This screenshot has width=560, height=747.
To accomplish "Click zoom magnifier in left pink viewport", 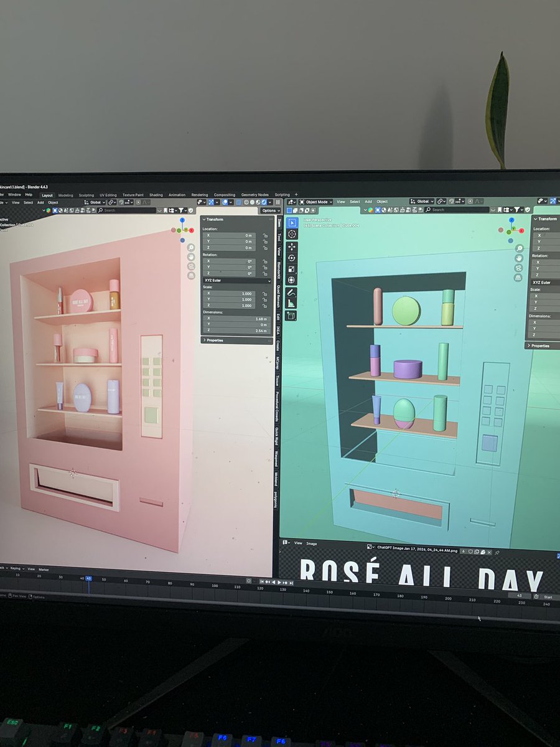I will pos(191,248).
